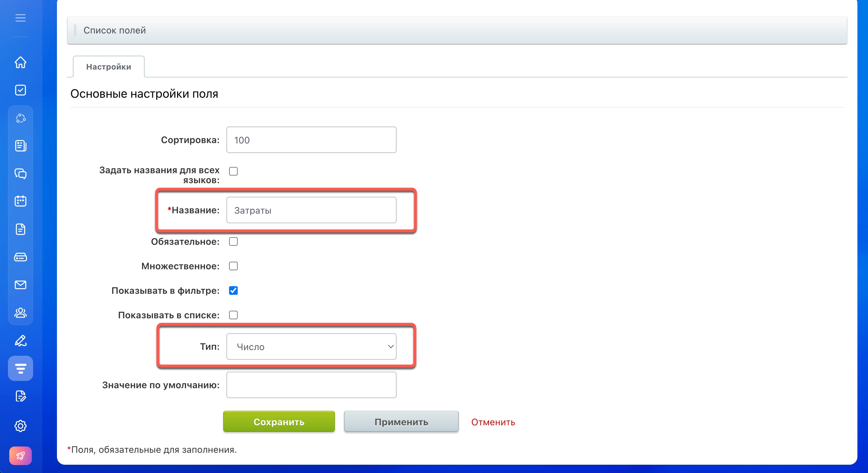Open the mail envelope icon
The image size is (868, 473).
[21, 285]
